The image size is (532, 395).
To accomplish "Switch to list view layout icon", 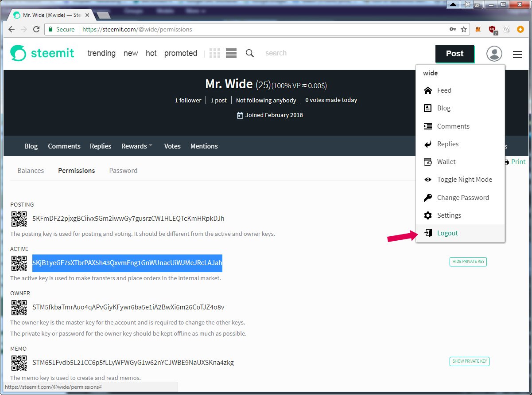I will point(231,53).
